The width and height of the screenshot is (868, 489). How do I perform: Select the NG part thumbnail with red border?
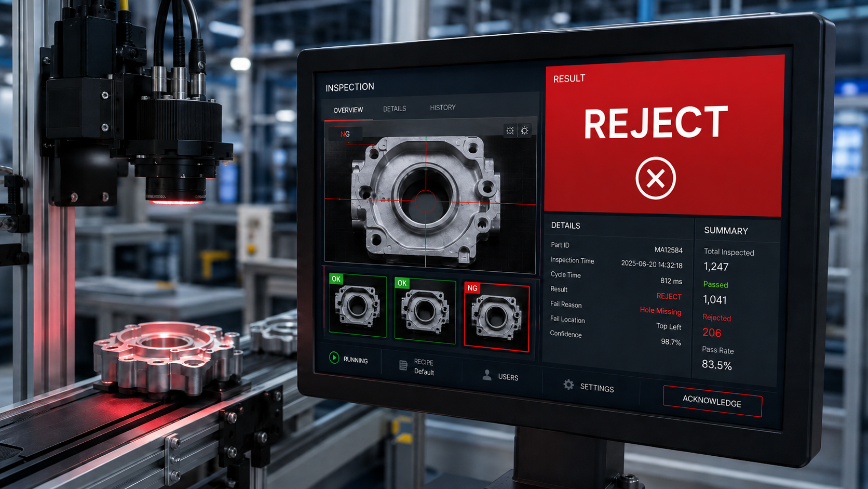[x=496, y=316]
